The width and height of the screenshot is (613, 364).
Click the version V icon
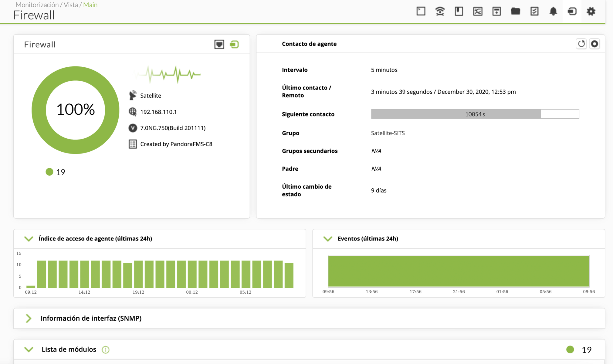133,128
